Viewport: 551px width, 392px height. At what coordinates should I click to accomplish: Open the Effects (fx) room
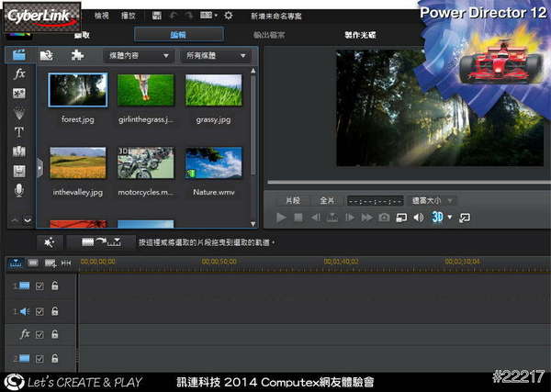[19, 73]
